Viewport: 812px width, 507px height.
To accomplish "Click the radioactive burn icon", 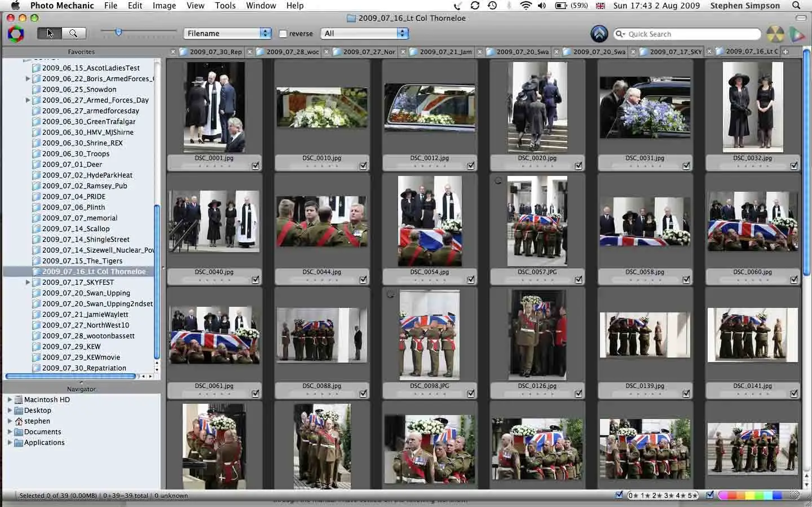I will (x=776, y=34).
